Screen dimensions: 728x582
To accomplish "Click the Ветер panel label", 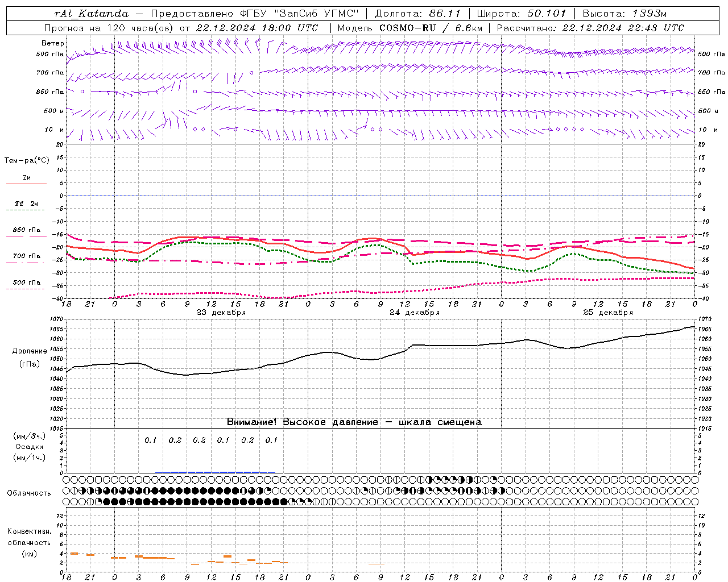I will [53, 43].
